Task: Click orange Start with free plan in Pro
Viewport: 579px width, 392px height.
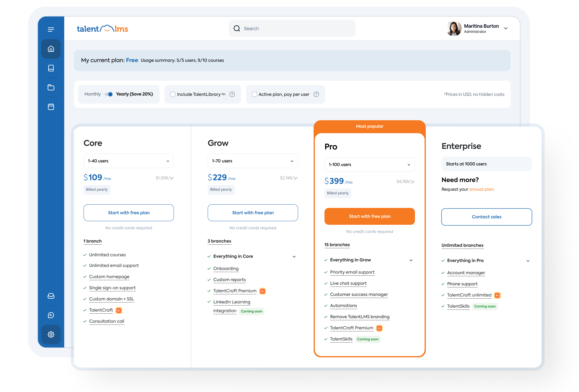Action: pos(370,216)
